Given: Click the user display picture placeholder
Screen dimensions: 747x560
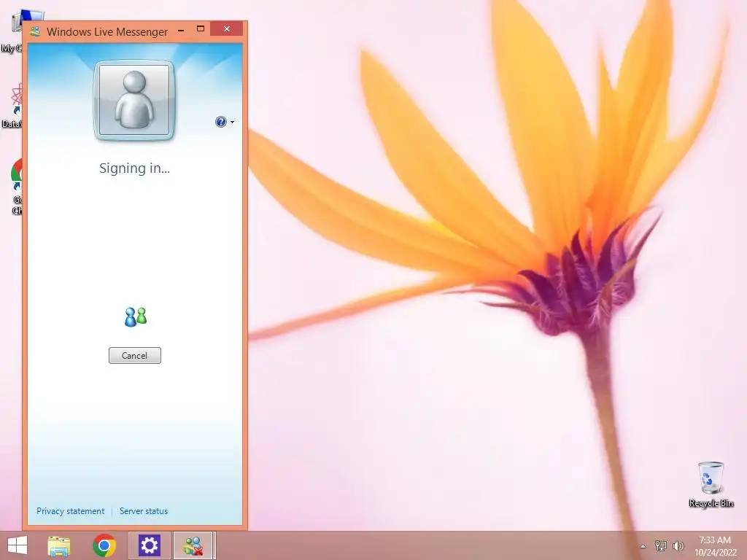Looking at the screenshot, I should coord(134,101).
